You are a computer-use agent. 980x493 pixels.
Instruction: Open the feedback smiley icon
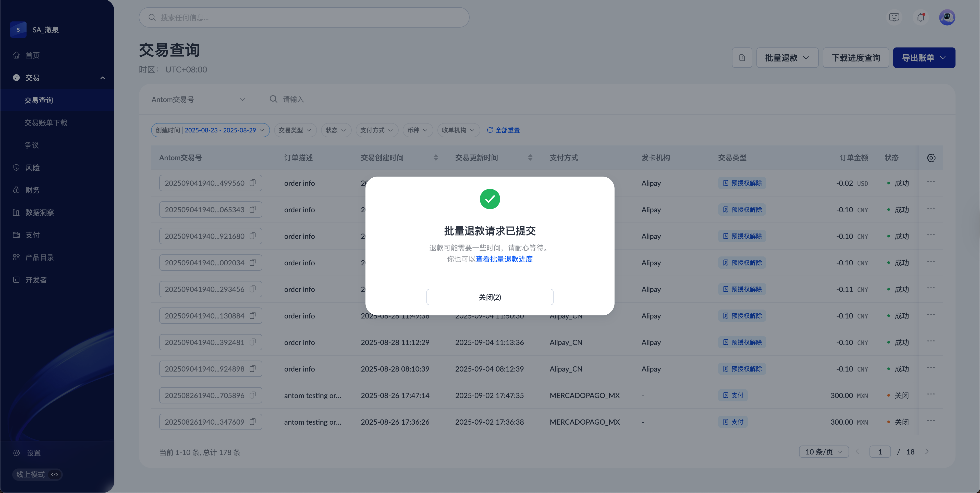pos(894,18)
